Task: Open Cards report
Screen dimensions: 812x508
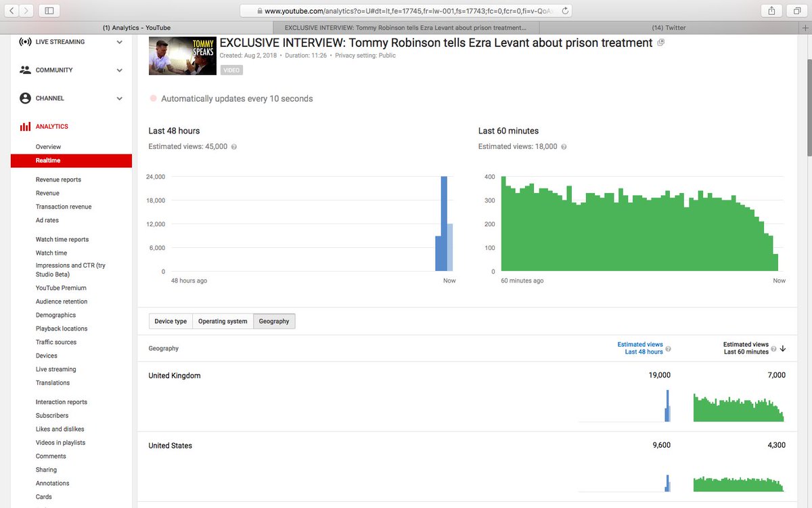Action: pos(44,496)
